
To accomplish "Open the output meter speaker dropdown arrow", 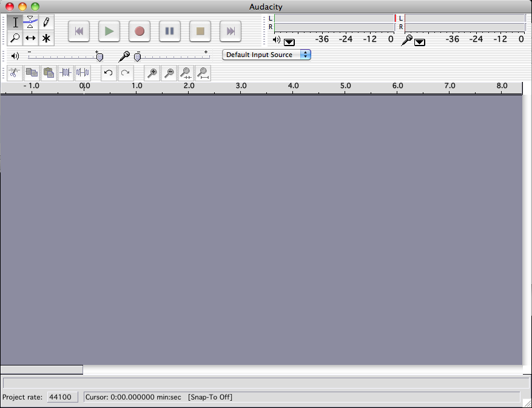I will tap(289, 42).
